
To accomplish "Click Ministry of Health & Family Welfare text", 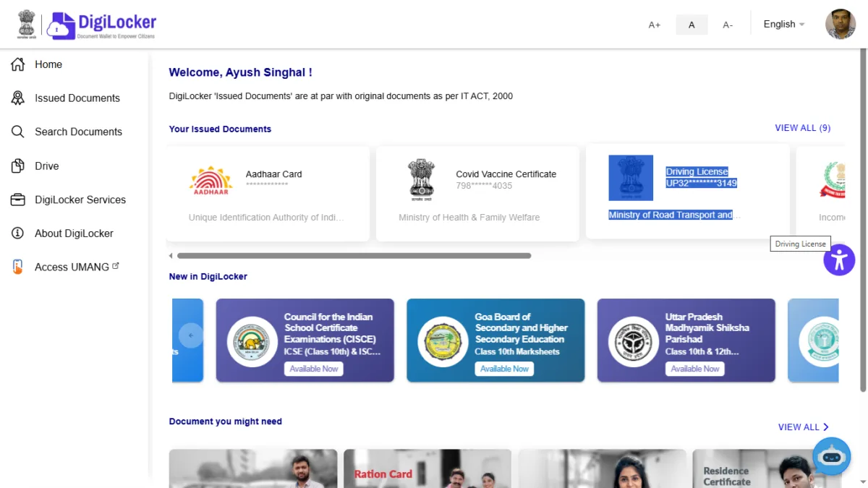I will (x=469, y=218).
